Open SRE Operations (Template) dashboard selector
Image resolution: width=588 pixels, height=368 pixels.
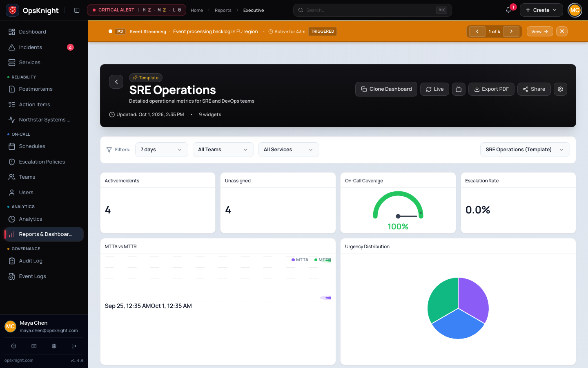[525, 150]
